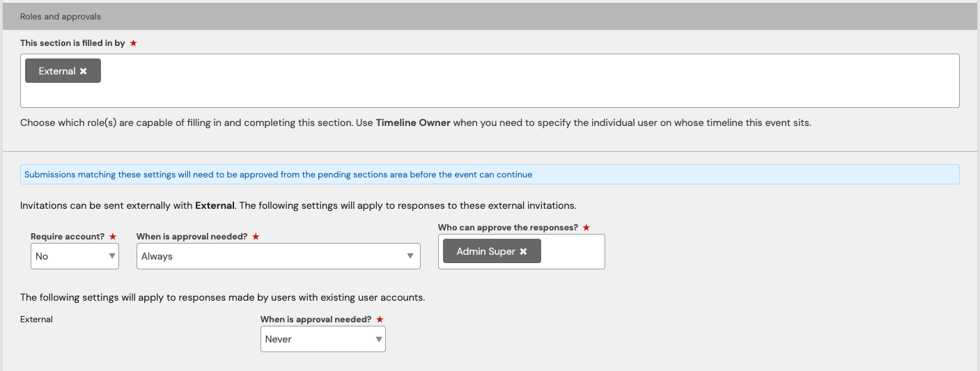980x371 pixels.
Task: Expand the approval dropdown showing Always
Action: coord(277,256)
